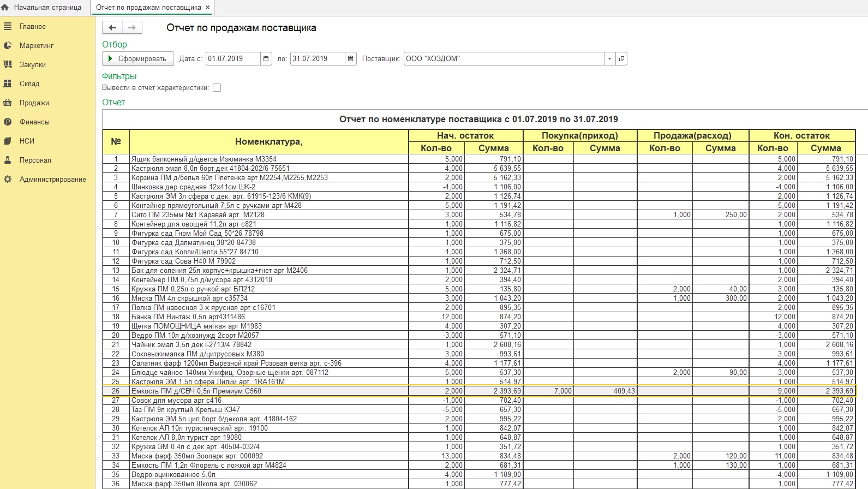The width and height of the screenshot is (868, 489).
Task: Click the № column header
Action: tap(116, 141)
